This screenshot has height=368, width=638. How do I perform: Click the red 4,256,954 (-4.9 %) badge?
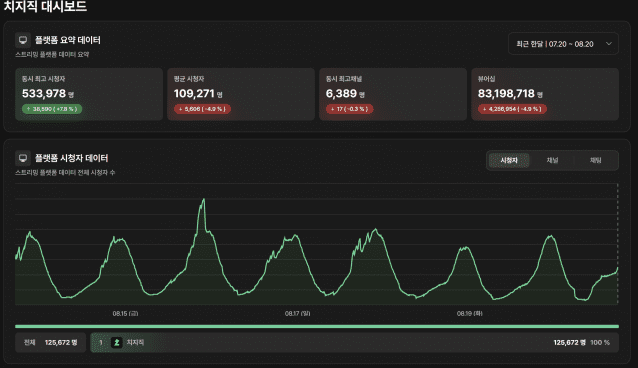(x=512, y=109)
